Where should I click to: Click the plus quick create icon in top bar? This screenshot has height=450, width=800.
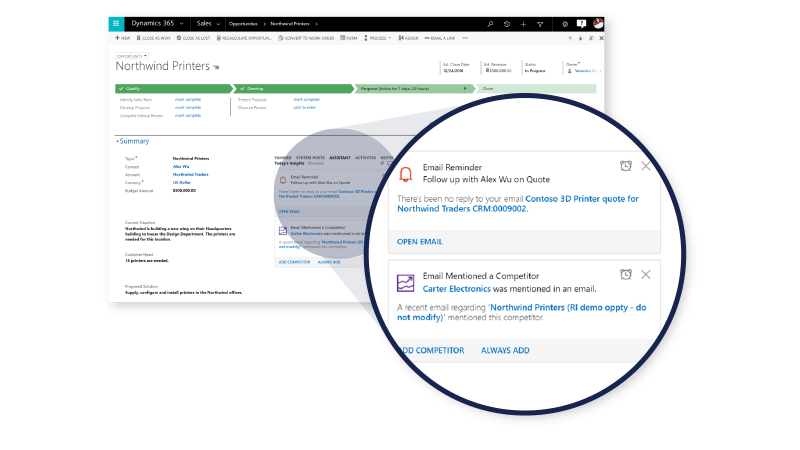523,24
